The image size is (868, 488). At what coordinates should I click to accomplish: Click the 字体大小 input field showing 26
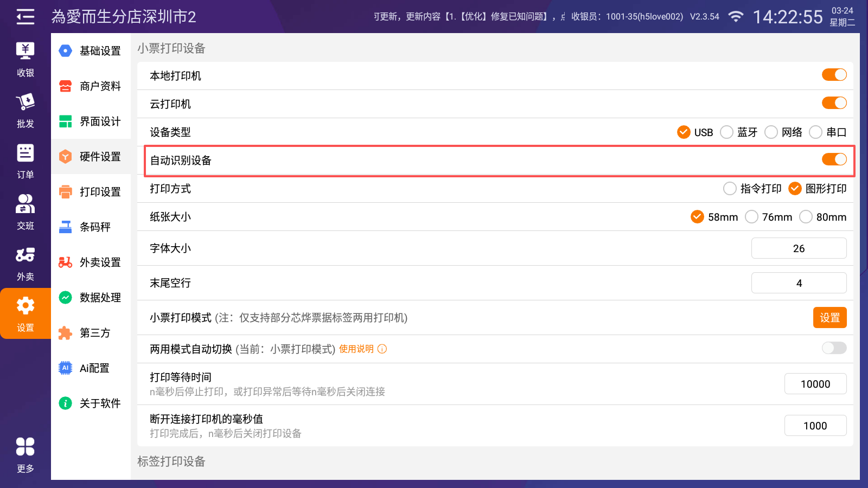[799, 248]
